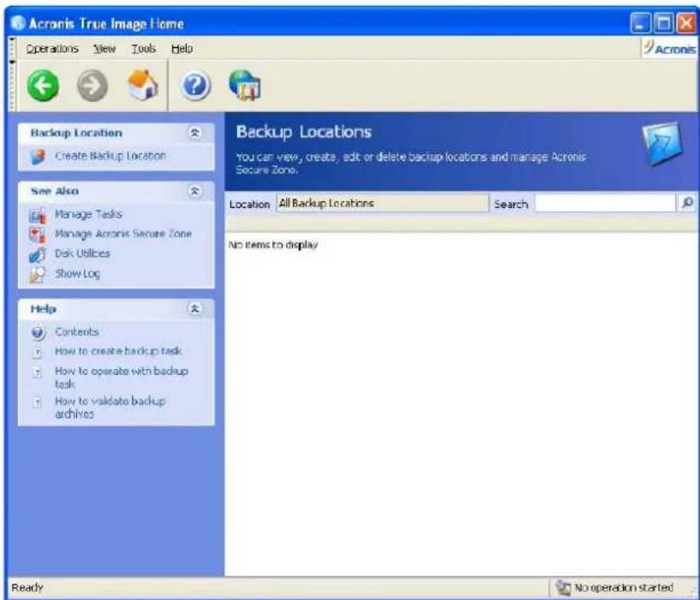Maximize the Acronis True Image window
Viewport: 700px width, 600px height.
663,23
